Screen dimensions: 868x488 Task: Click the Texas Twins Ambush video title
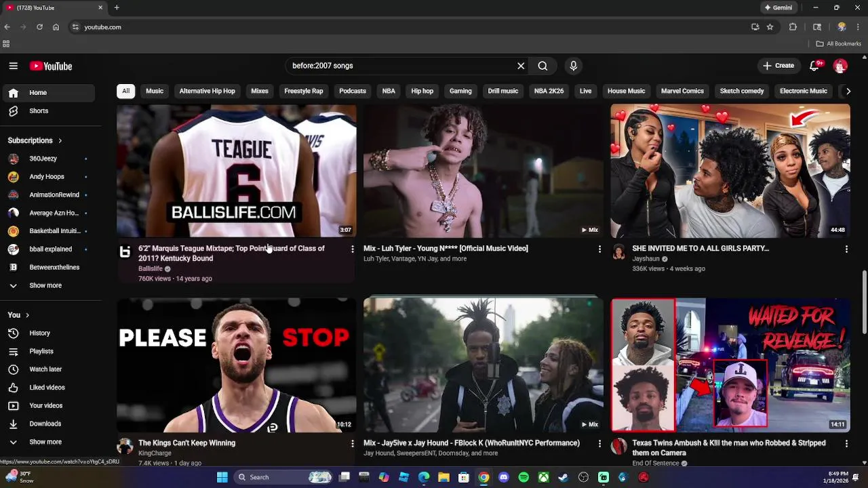[729, 447]
